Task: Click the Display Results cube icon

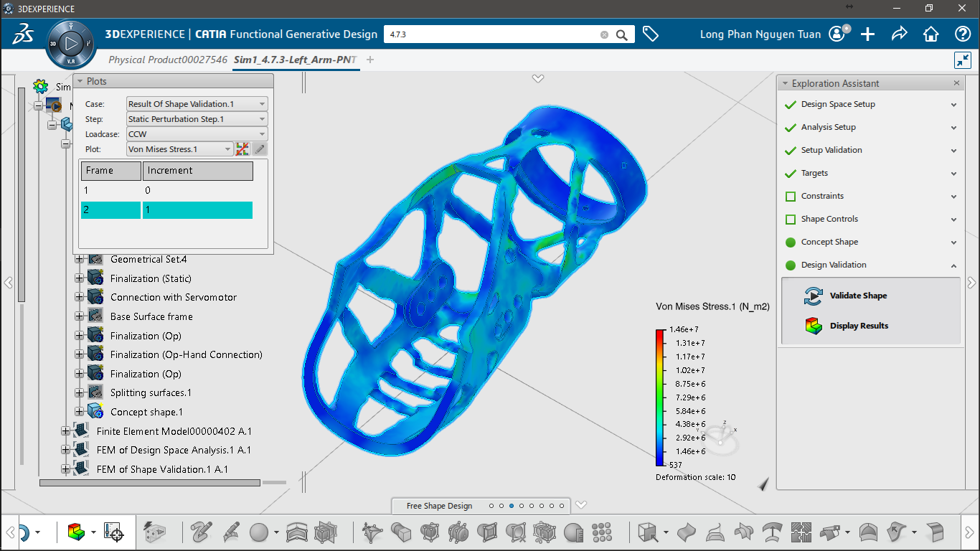Action: pos(813,326)
